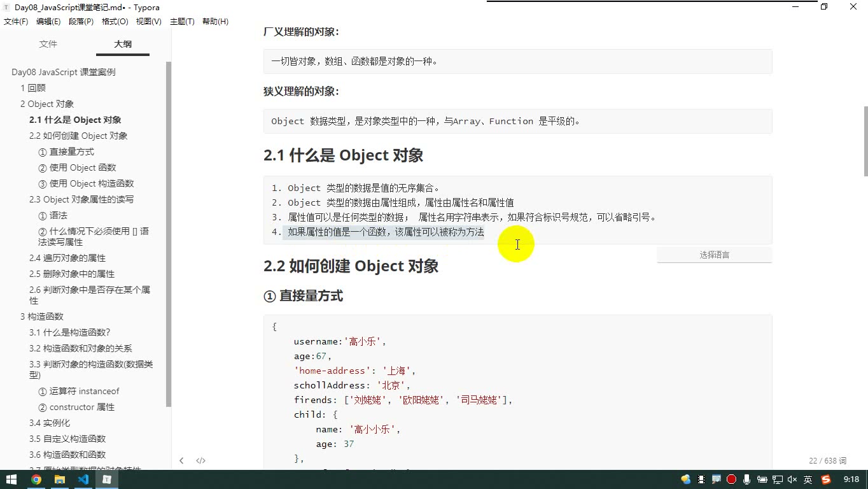Click the cloud weather tray icon
The image size is (868, 489).
click(x=686, y=479)
